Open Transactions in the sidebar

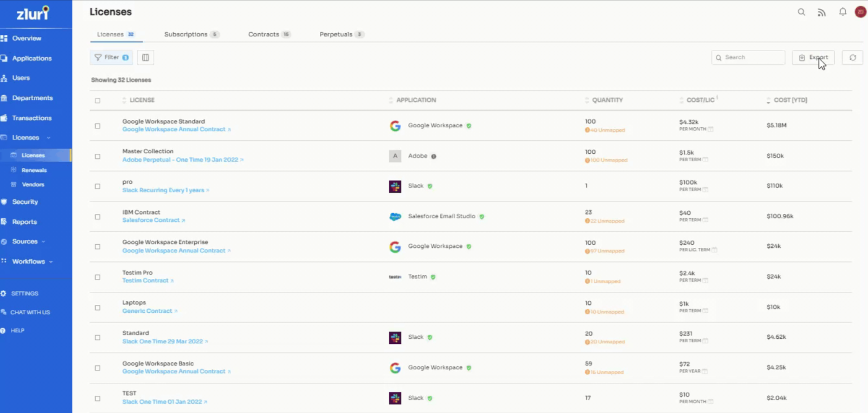point(32,118)
